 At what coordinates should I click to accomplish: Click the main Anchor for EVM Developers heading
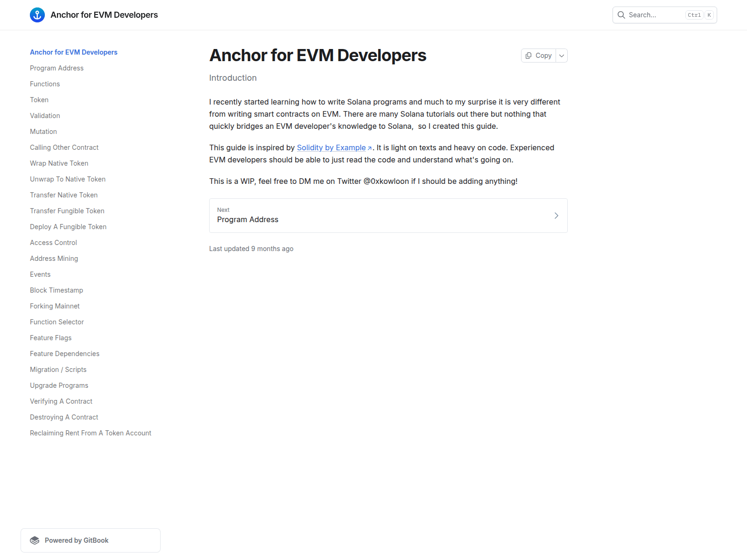click(x=317, y=56)
